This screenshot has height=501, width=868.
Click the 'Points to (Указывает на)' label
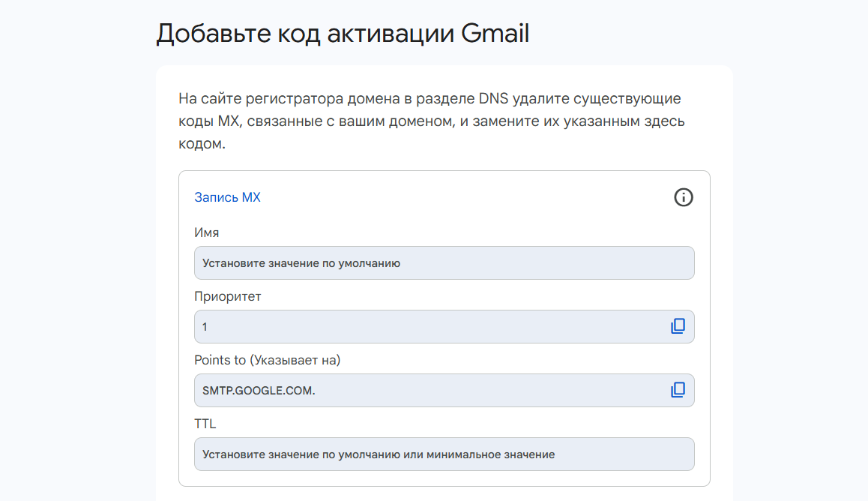[x=268, y=360]
